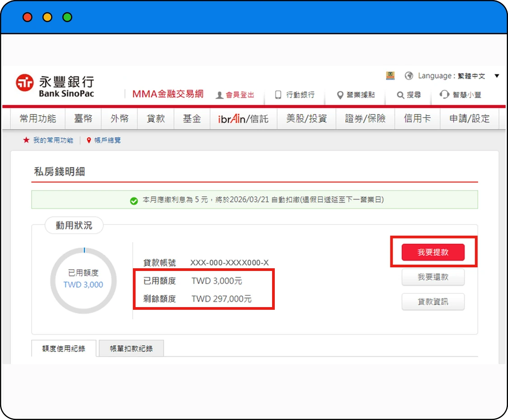Image resolution: width=508 pixels, height=420 pixels.
Task: Open 美股/投資 menu
Action: (x=306, y=118)
